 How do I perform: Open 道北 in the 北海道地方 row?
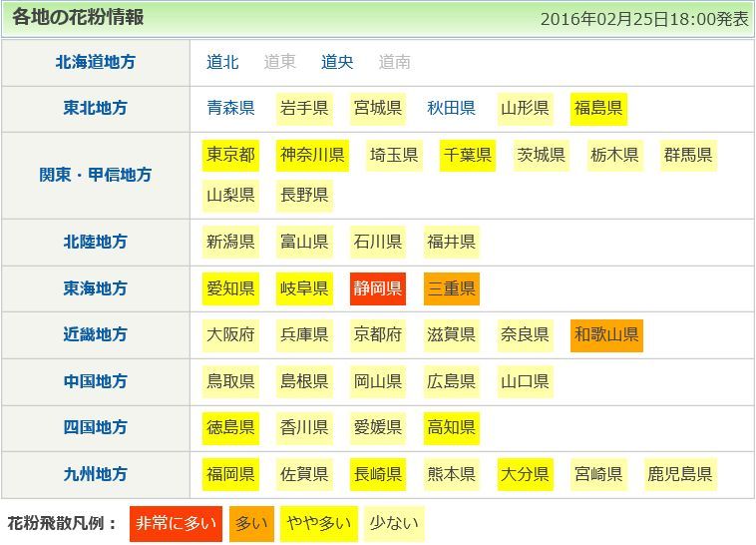[x=222, y=62]
